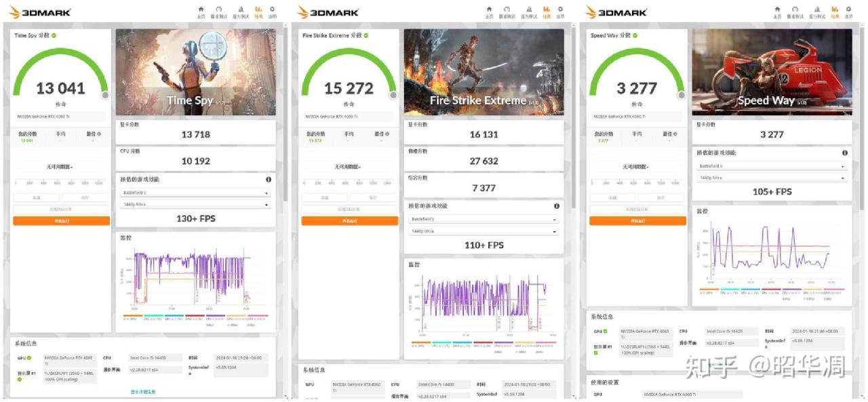868x402 pixels.
Task: Click the grey knob on the 15 272 score gauge
Action: (x=393, y=96)
